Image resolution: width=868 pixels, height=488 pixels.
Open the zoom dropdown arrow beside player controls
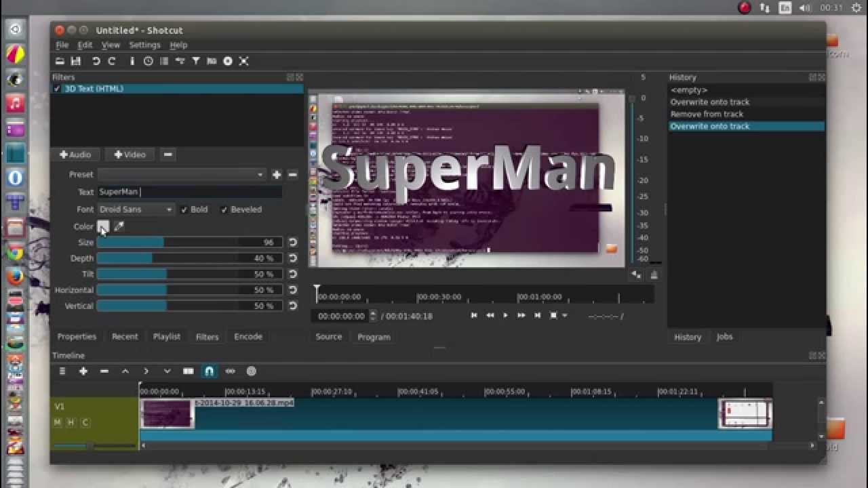coord(564,316)
